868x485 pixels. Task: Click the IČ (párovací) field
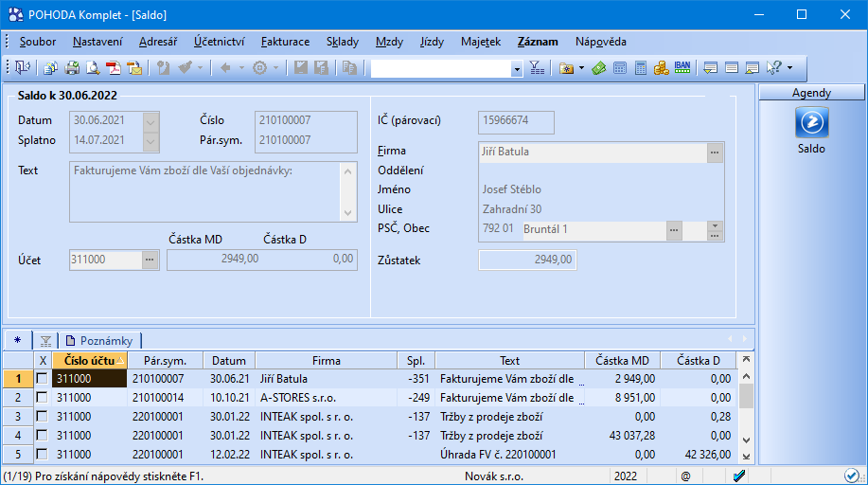[516, 122]
